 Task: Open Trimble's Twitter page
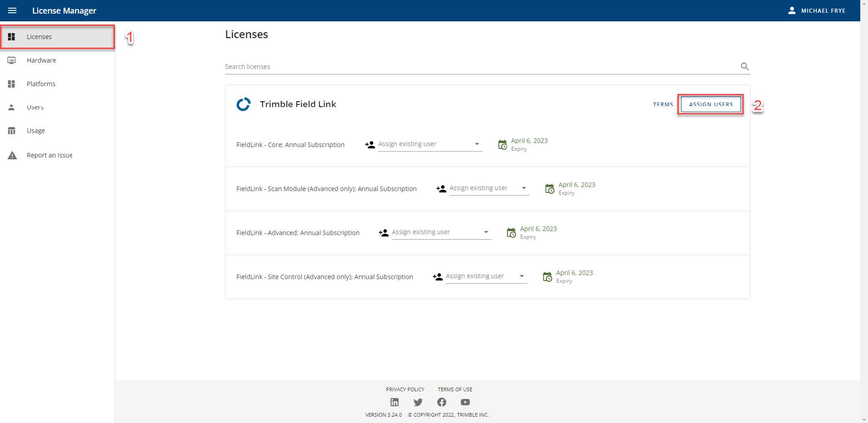pyautogui.click(x=418, y=402)
